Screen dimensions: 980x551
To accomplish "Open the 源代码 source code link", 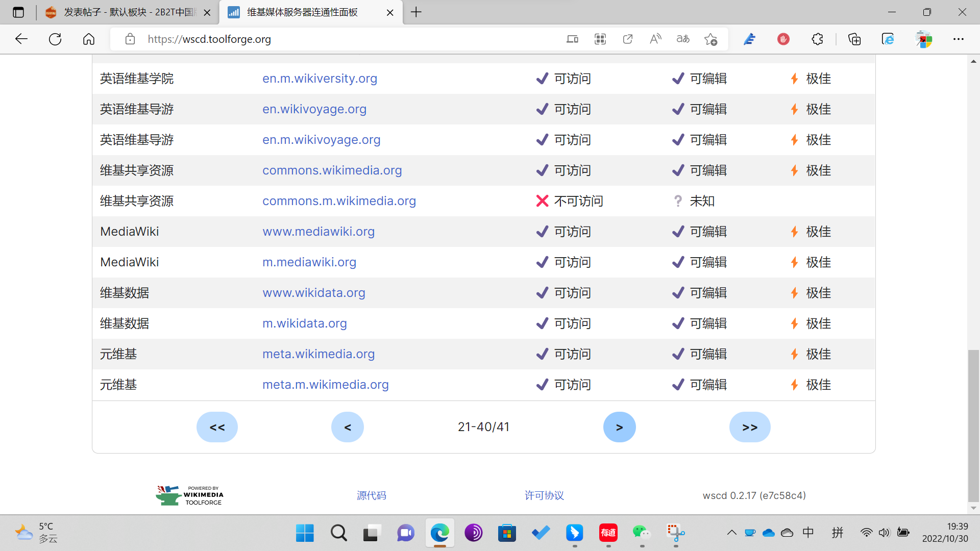I will click(x=372, y=495).
